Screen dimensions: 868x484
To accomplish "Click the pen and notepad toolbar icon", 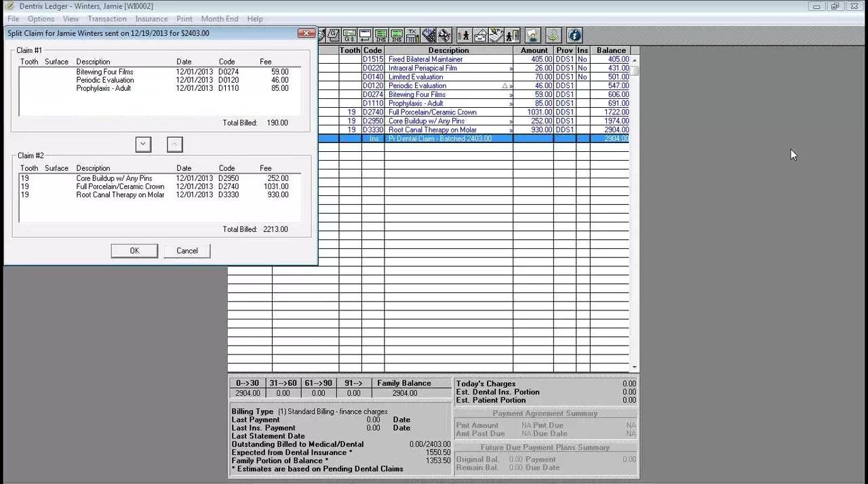I will [x=496, y=35].
